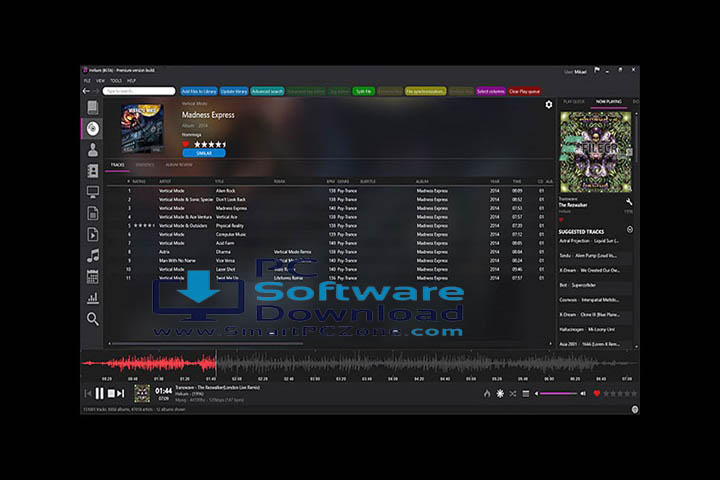
Task: Open File synchronization
Action: pyautogui.click(x=425, y=91)
